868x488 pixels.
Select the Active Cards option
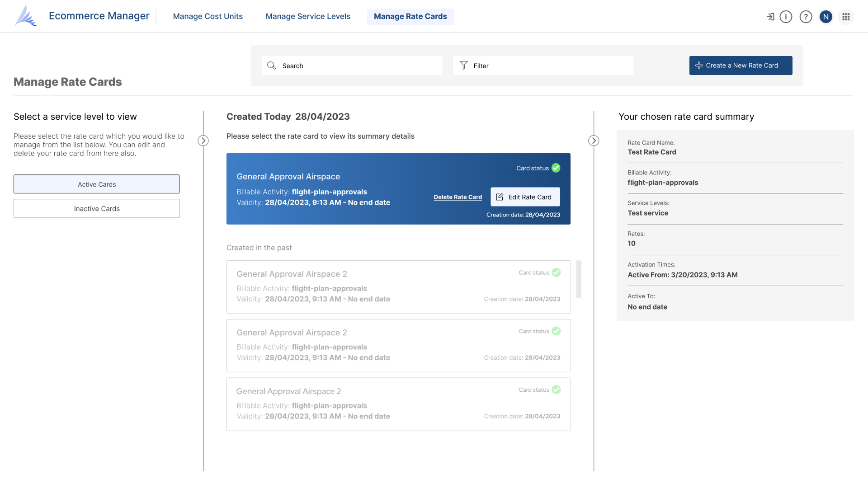[x=97, y=184]
